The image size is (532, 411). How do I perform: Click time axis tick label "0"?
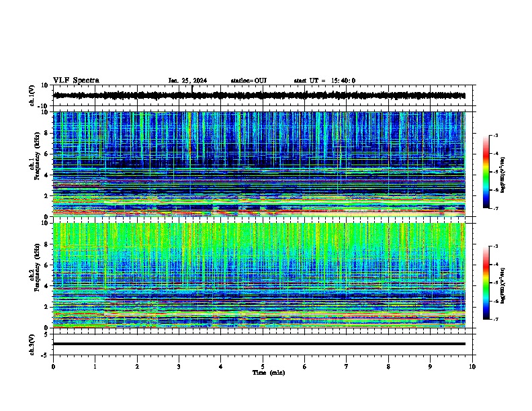click(x=53, y=367)
